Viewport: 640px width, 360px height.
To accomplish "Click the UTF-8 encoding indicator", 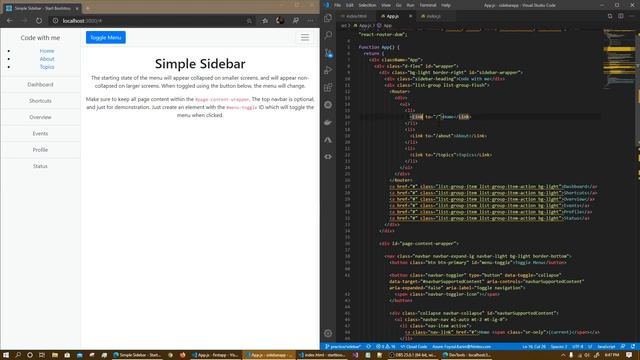I will 578,347.
